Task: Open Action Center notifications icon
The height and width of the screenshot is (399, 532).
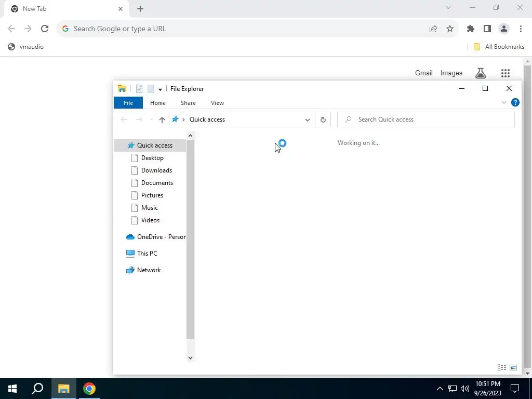Action: pyautogui.click(x=515, y=389)
